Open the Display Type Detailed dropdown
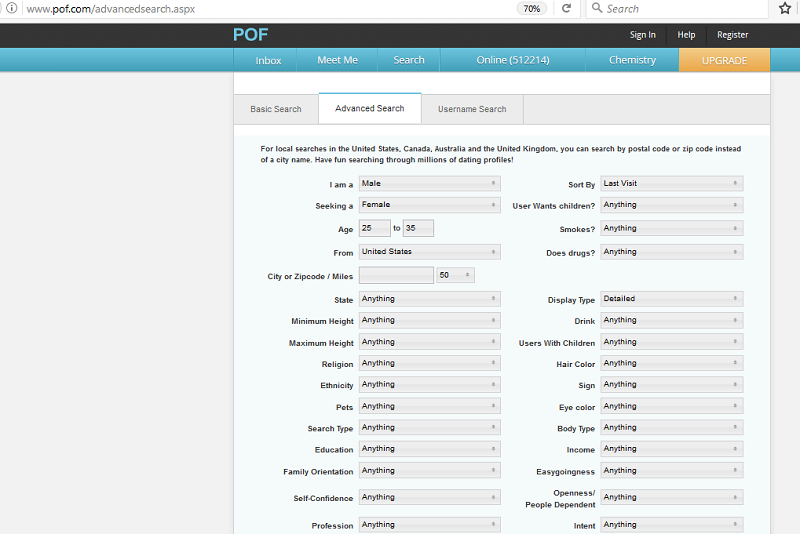Screen dimensions: 800x534 (672, 299)
